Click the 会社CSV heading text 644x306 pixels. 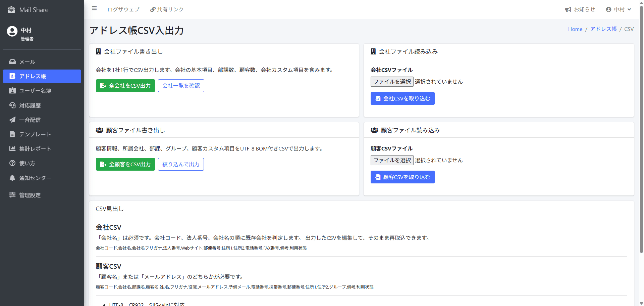point(109,227)
